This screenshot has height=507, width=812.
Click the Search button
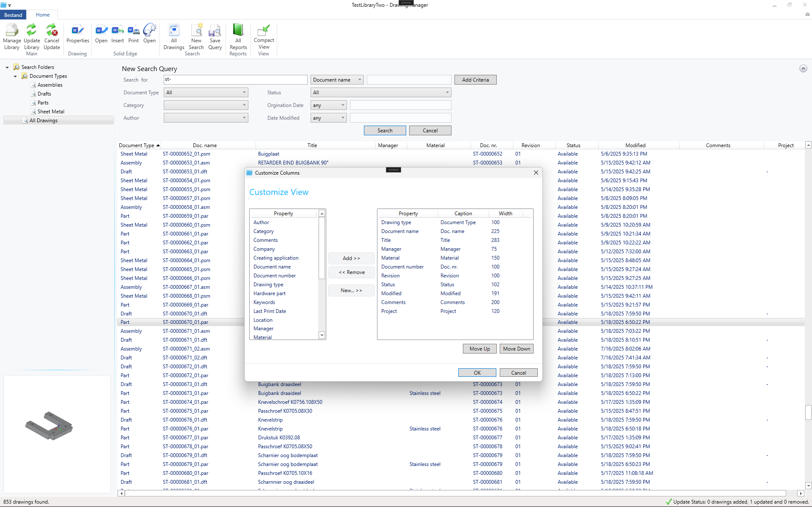point(384,130)
